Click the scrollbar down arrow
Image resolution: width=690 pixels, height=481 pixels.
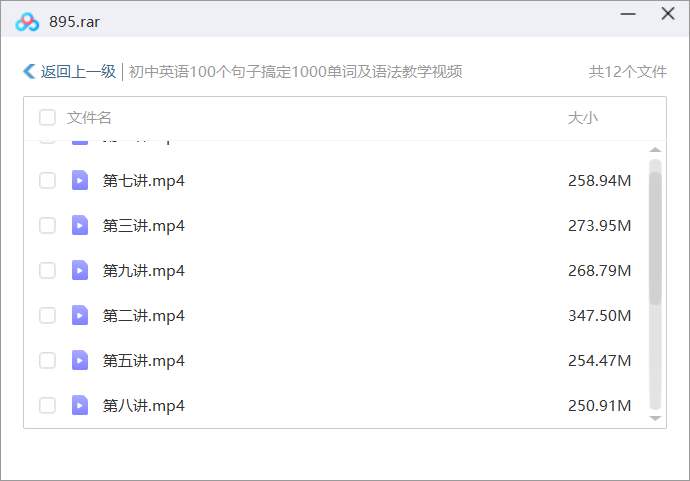656,418
